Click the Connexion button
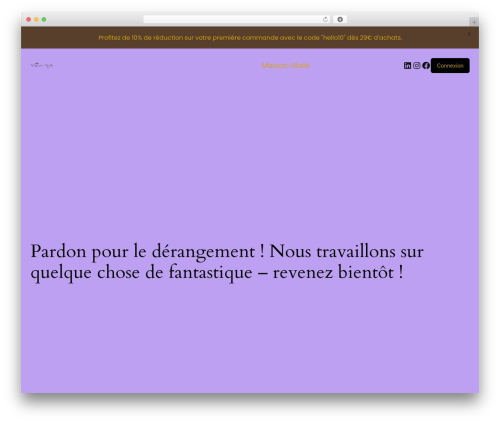 click(450, 65)
